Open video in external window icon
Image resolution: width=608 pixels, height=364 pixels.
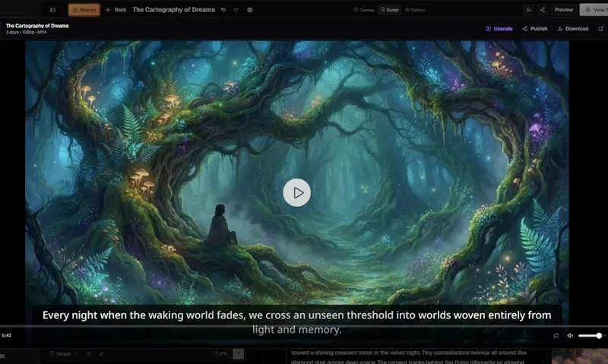pyautogui.click(x=600, y=29)
